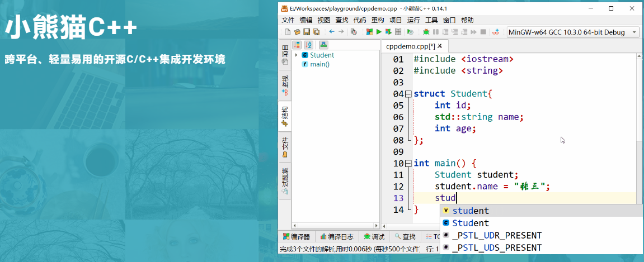This screenshot has height=262, width=644.
Task: Select main() in the structure tree
Action: 316,64
